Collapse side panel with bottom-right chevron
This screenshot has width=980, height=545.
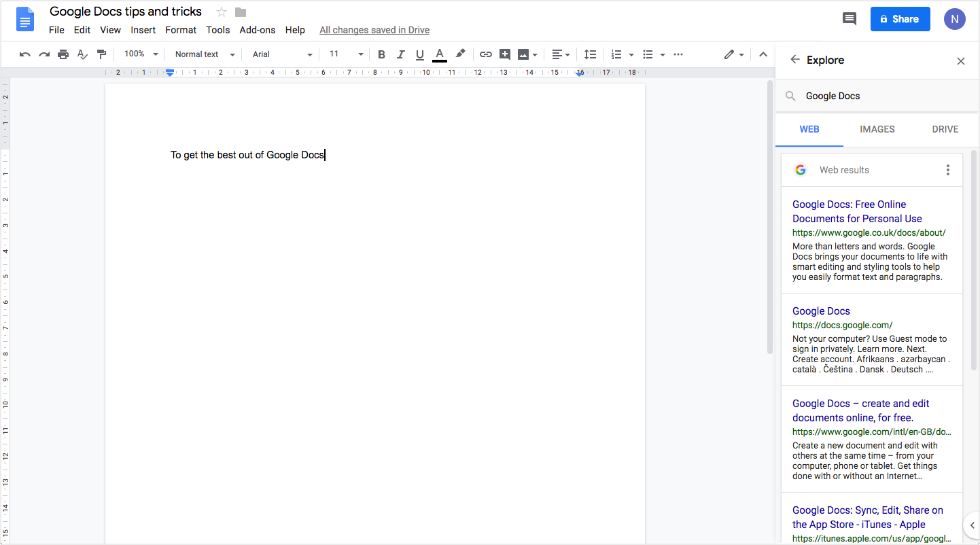coord(972,525)
